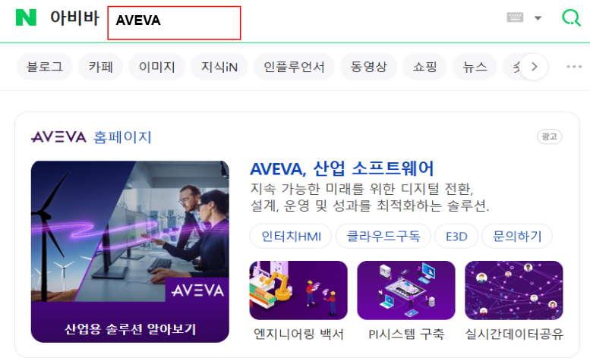
Task: Open AVEVA, 산업 소프트웨어 headline link
Action: tap(342, 168)
